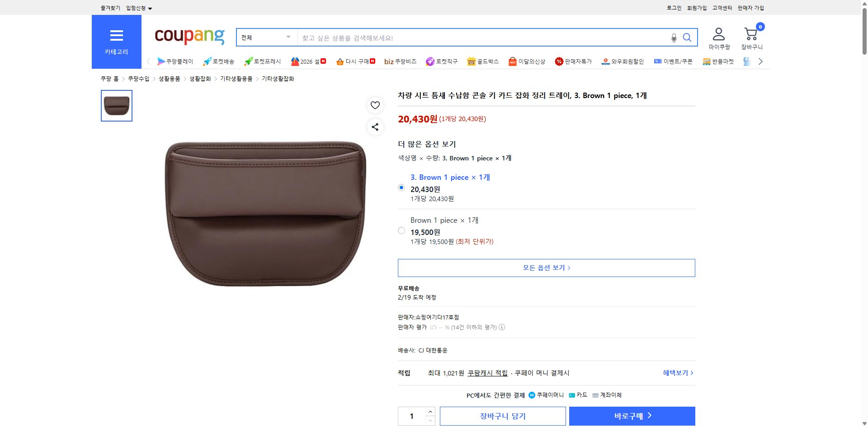Click the seller rating info icon

coord(502,327)
